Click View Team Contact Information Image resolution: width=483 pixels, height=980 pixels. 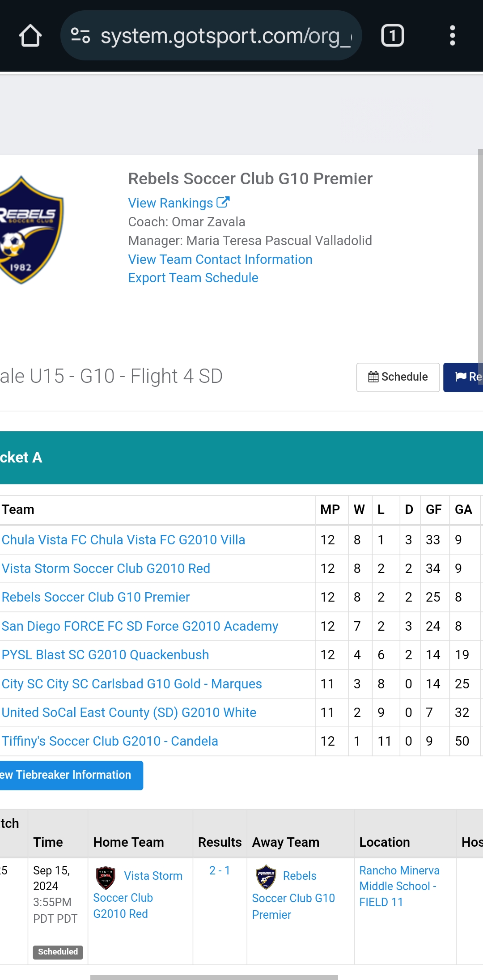220,259
